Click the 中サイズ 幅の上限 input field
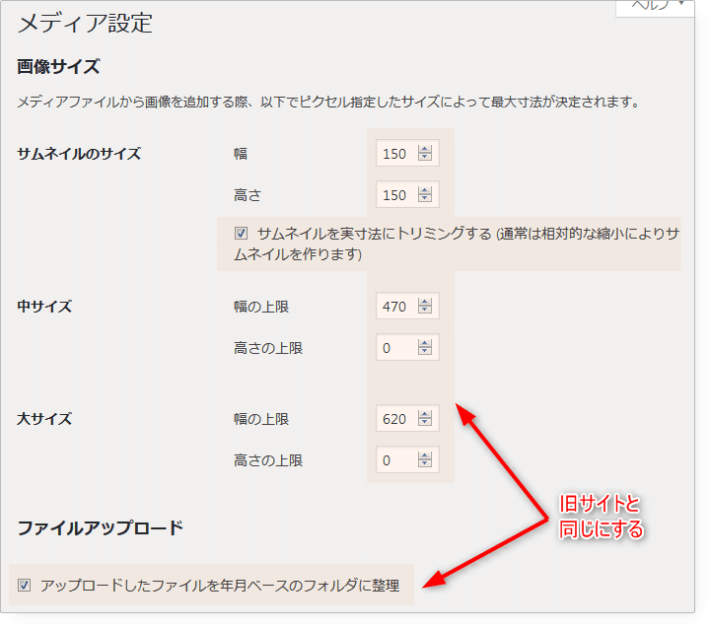The height and width of the screenshot is (628, 710). (396, 307)
